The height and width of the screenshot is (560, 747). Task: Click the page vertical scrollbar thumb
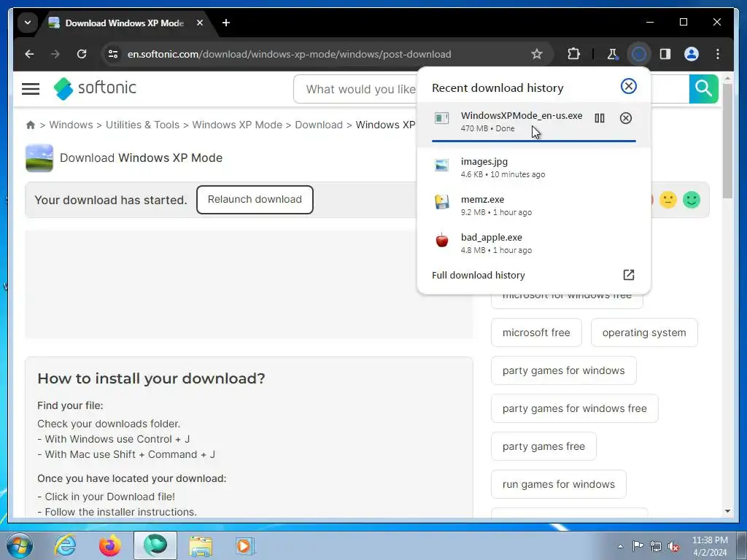pos(727,141)
